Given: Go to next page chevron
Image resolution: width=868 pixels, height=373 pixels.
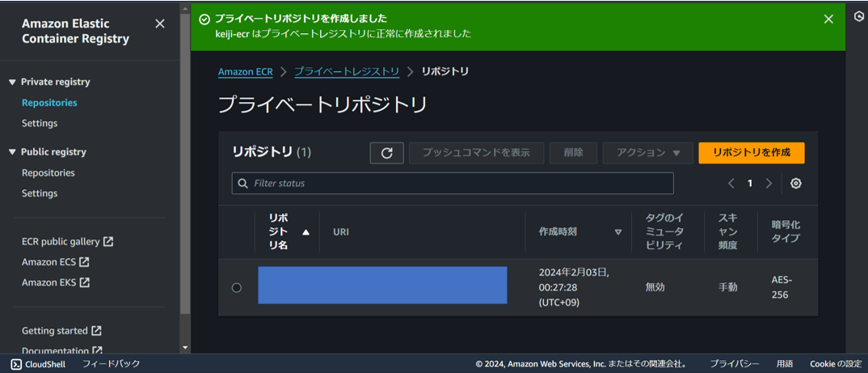Looking at the screenshot, I should [x=769, y=184].
